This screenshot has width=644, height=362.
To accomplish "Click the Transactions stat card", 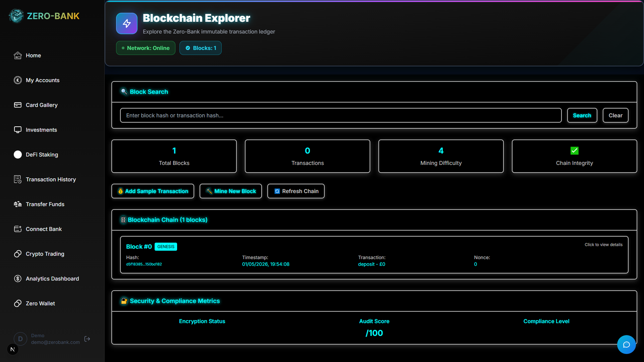I will point(308,156).
